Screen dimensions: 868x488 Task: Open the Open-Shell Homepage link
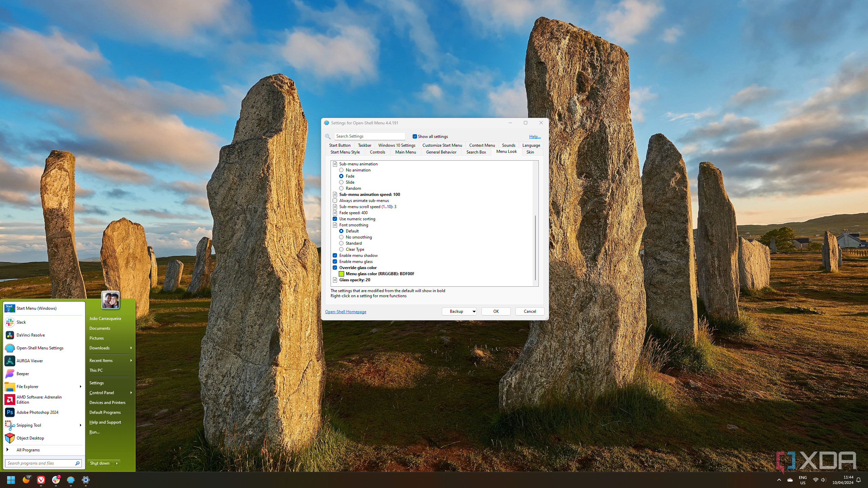(x=346, y=311)
